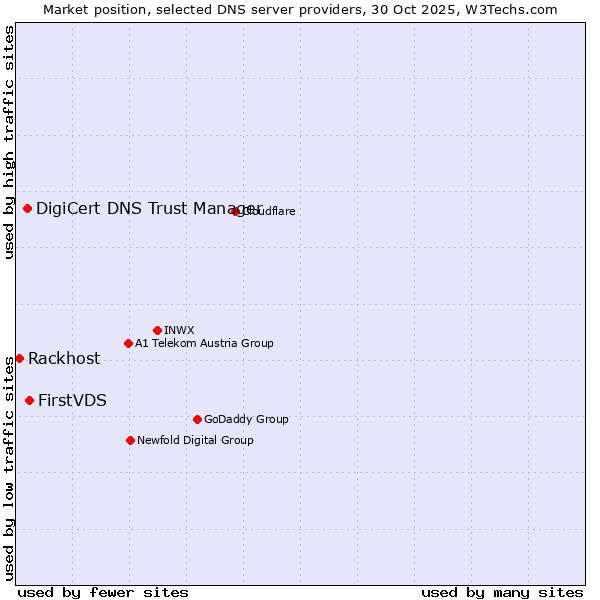Screen dimensions: 600x600
Task: Select the Cloudflare data point marker
Action: [x=236, y=211]
